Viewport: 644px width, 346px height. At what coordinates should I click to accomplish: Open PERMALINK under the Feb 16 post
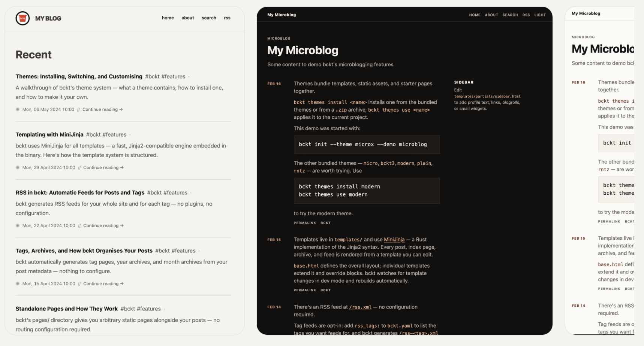coord(305,223)
